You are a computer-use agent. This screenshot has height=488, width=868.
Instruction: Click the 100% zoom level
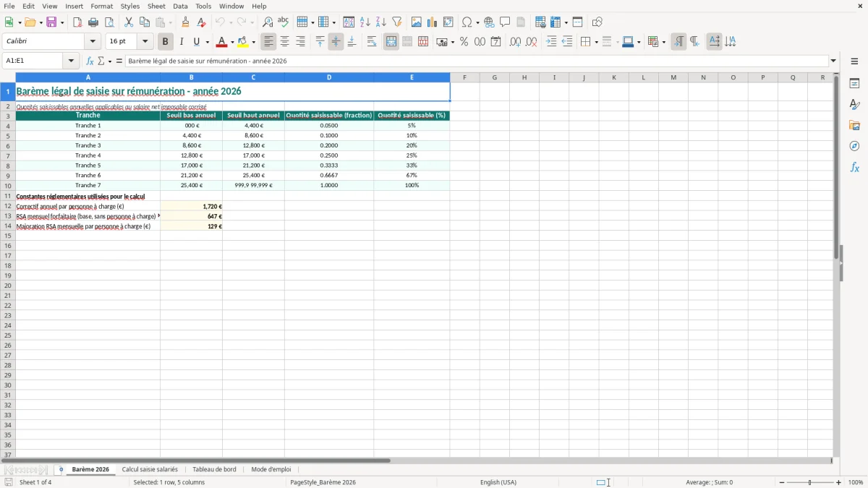pos(856,482)
